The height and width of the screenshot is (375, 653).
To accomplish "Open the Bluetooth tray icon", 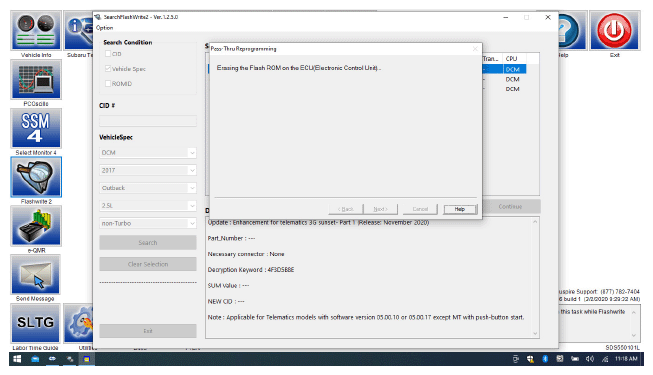I will pyautogui.click(x=545, y=359).
